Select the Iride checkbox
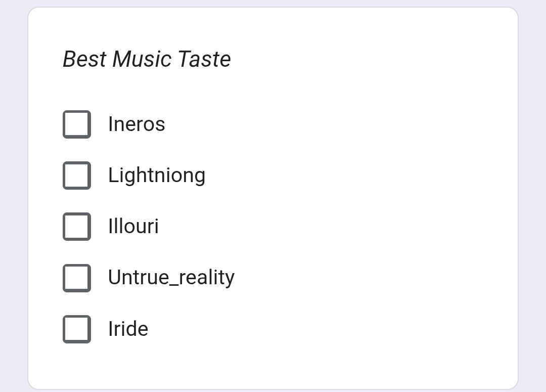Viewport: 546px width, 392px height. (77, 329)
